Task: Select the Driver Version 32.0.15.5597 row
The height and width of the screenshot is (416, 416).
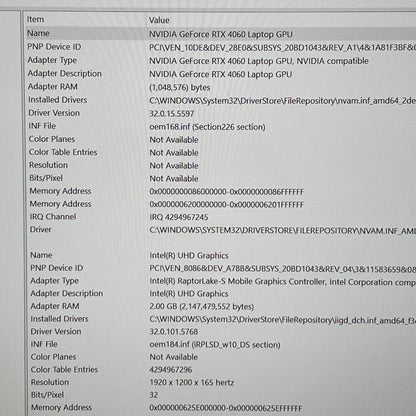Action: coord(220,113)
